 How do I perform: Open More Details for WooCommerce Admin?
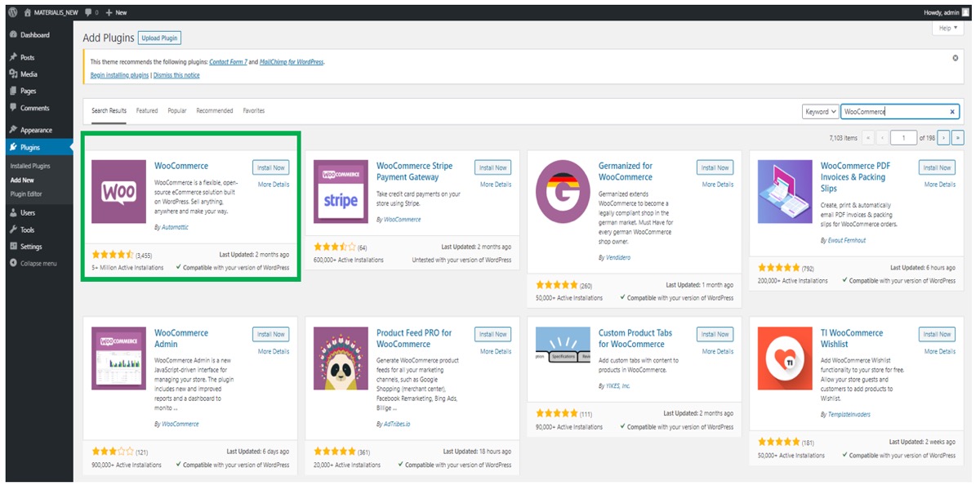coord(274,351)
